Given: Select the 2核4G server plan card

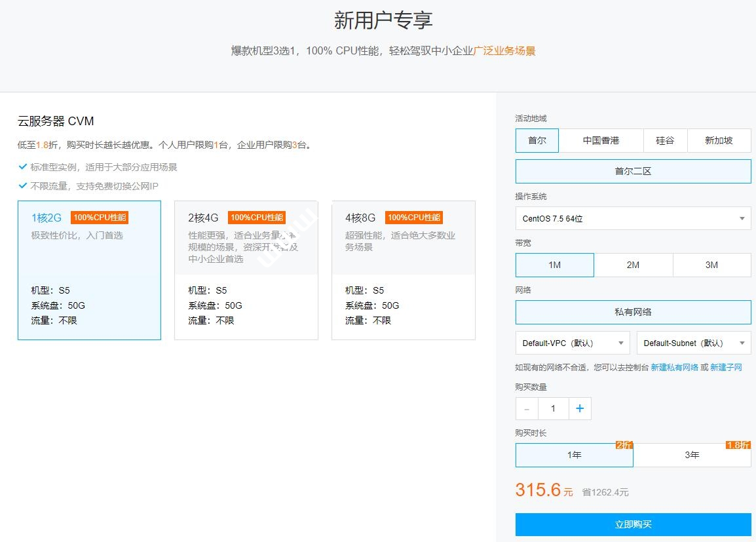Looking at the screenshot, I should pyautogui.click(x=246, y=270).
